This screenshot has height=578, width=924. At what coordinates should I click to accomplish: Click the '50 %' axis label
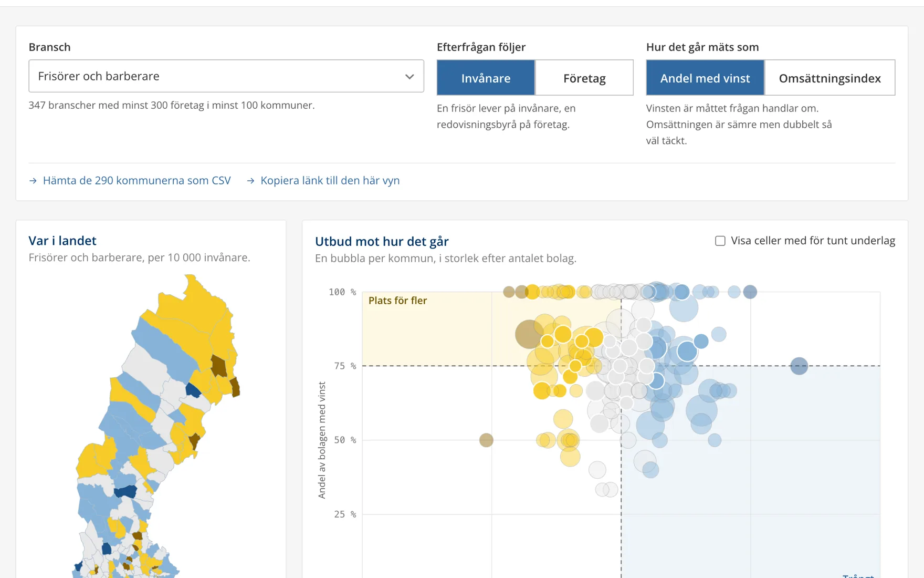coord(345,440)
